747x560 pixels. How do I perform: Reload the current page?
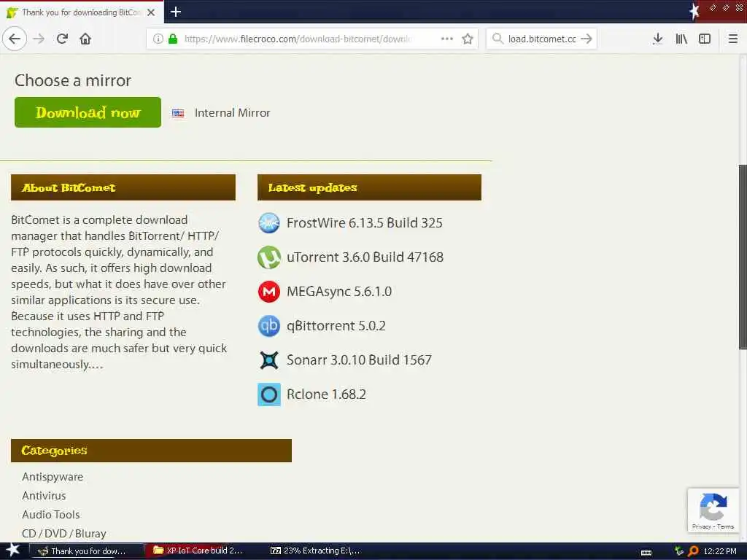(x=63, y=39)
